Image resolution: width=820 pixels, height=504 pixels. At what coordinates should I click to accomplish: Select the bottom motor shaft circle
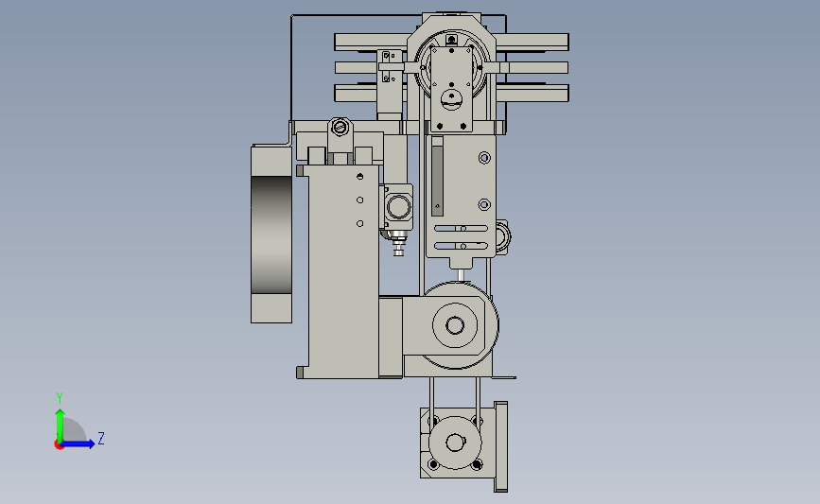pos(454,443)
